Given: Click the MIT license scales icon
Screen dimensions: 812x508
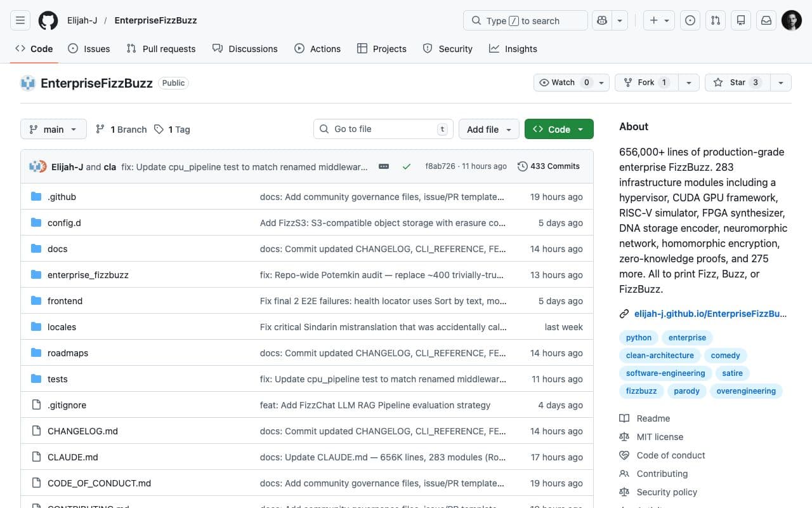Looking at the screenshot, I should (x=624, y=436).
